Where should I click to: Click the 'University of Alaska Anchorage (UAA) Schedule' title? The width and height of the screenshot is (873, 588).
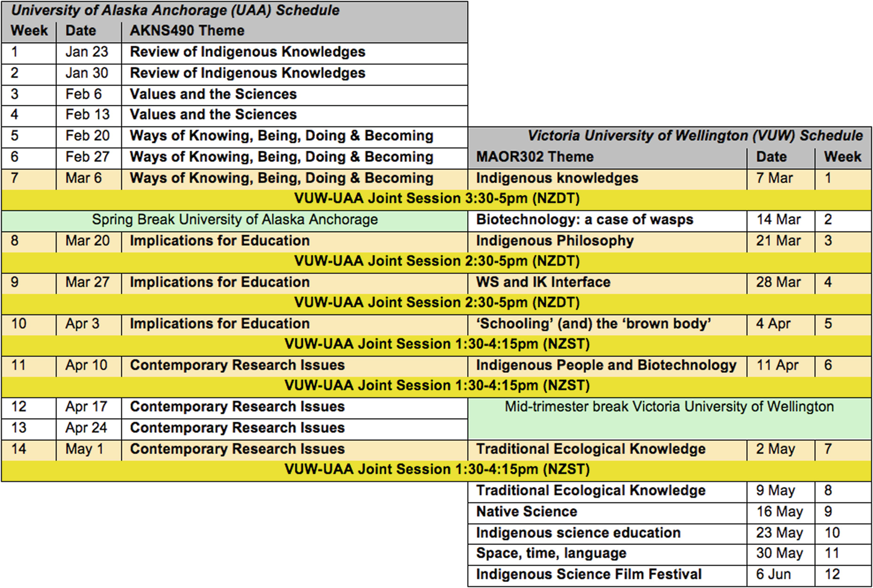click(x=175, y=10)
